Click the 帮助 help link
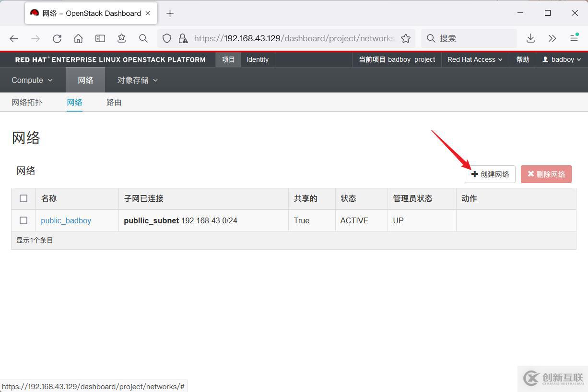The height and width of the screenshot is (392, 588). [523, 59]
